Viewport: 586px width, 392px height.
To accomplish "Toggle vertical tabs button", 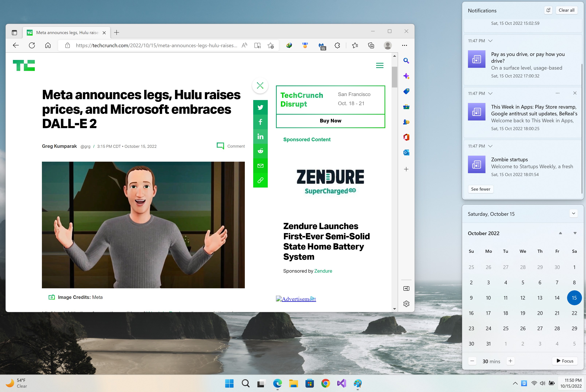I will [14, 32].
